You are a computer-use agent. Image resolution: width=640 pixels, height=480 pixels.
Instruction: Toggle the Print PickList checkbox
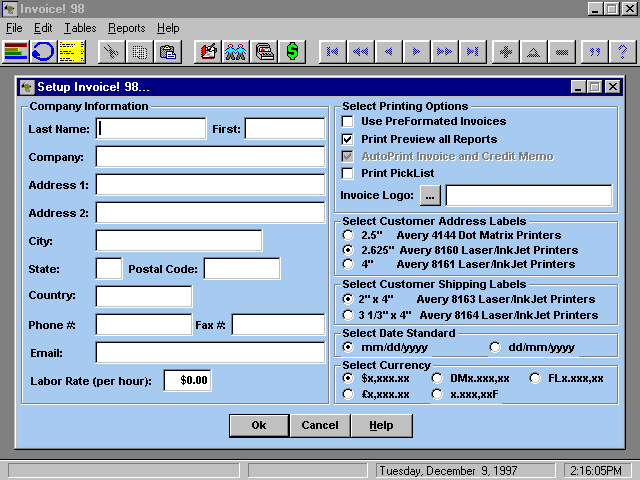(348, 173)
